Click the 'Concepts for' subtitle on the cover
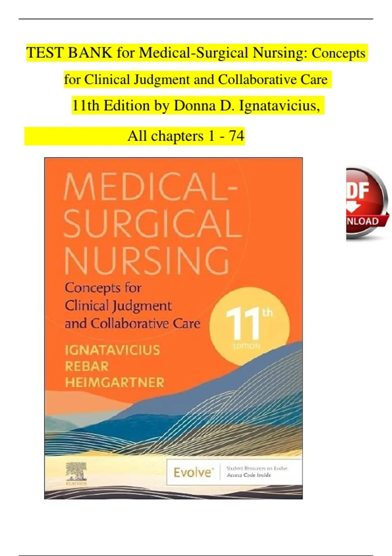 (103, 288)
